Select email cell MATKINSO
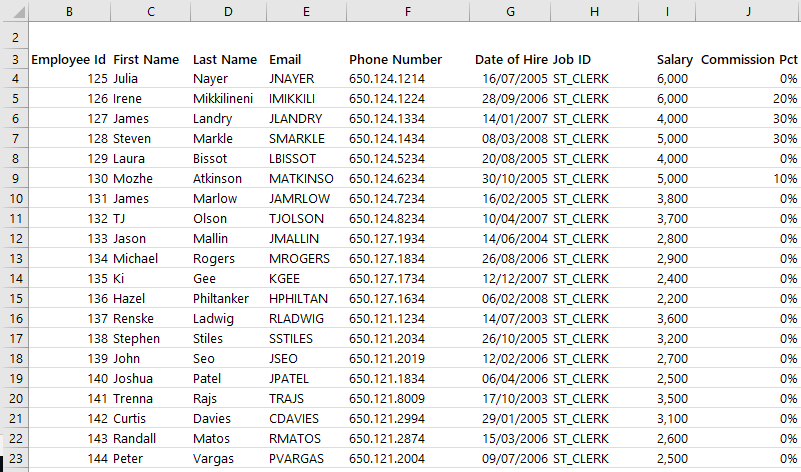This screenshot has height=472, width=801. click(x=307, y=178)
